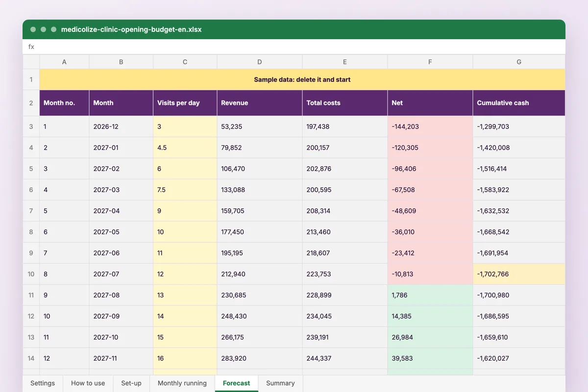Click the 'Total costs' heading cell

coord(345,103)
